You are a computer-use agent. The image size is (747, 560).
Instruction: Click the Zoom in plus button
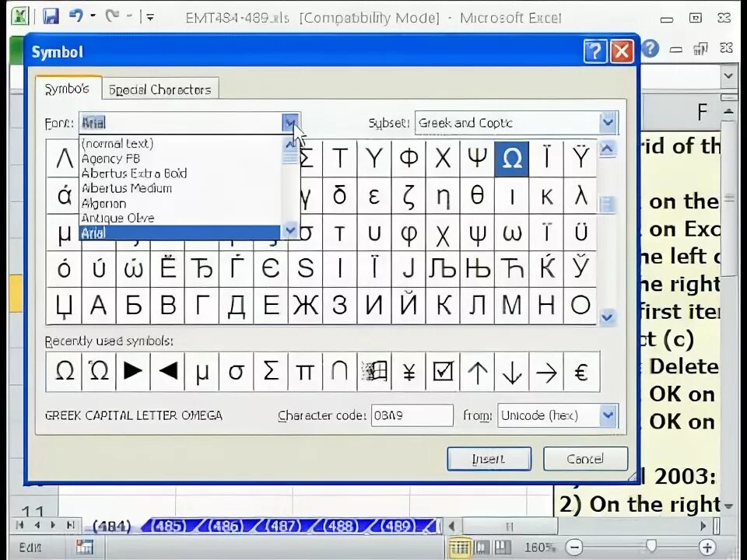(x=707, y=548)
